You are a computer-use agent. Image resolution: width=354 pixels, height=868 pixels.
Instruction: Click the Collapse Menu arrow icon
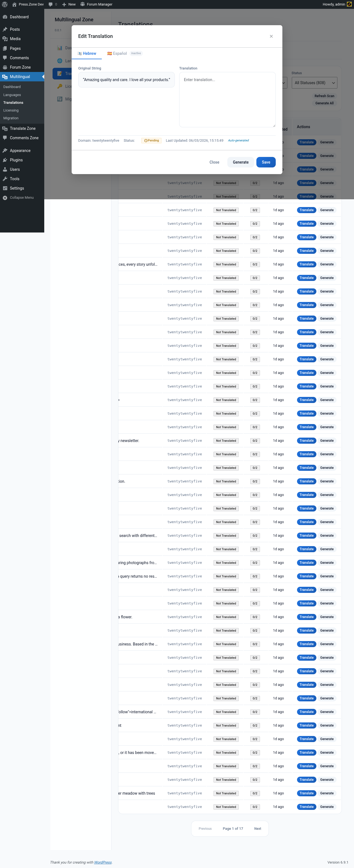click(x=5, y=198)
